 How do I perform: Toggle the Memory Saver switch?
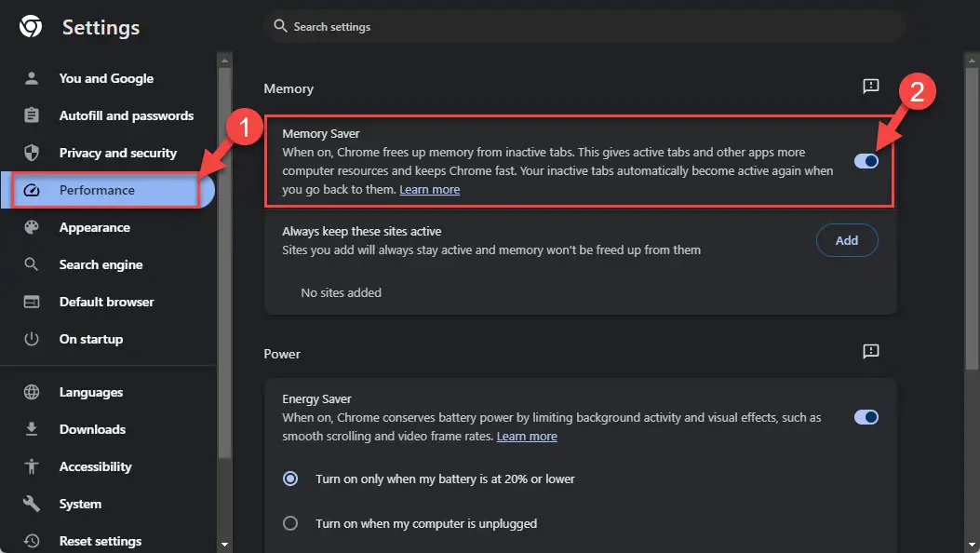[x=866, y=161]
